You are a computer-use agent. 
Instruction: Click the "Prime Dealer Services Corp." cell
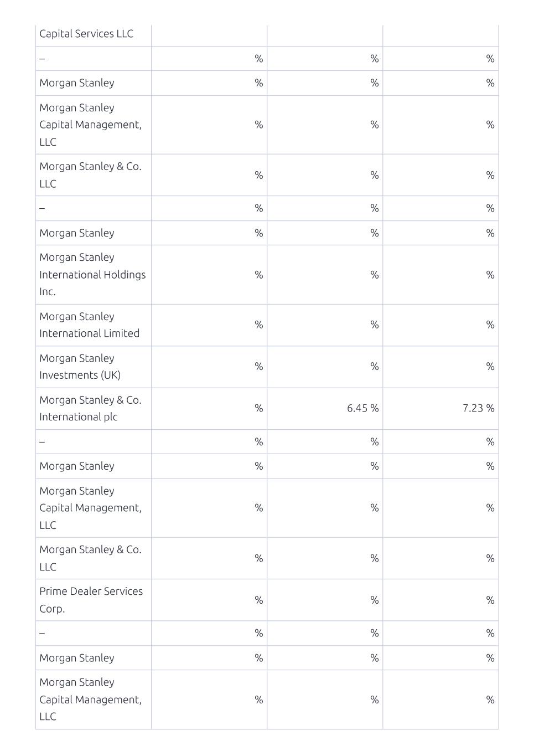coord(93,600)
